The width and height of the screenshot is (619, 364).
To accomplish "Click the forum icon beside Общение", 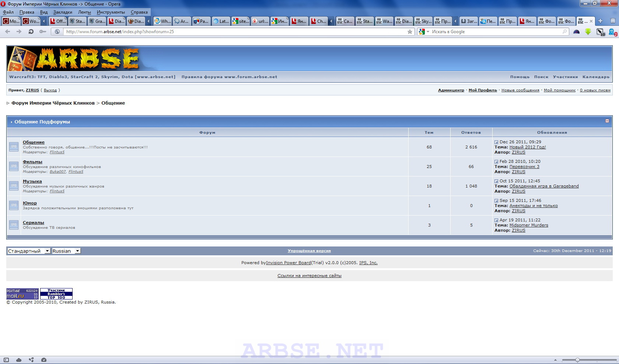I will point(14,147).
